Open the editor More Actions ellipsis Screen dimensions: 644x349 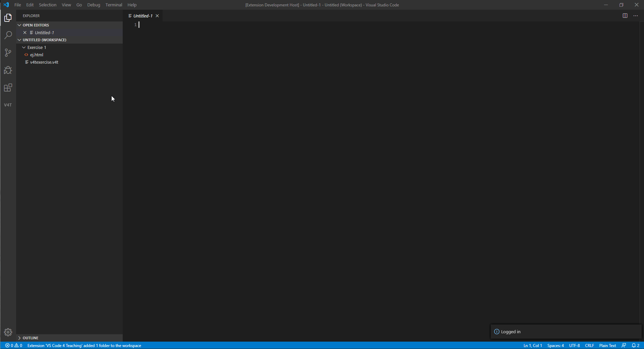pyautogui.click(x=636, y=16)
